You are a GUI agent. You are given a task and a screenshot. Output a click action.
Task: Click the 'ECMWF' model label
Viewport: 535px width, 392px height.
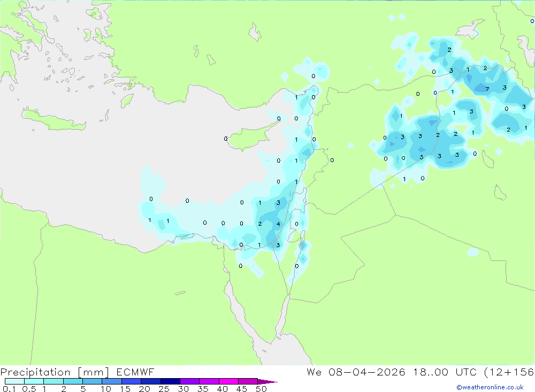pos(135,372)
